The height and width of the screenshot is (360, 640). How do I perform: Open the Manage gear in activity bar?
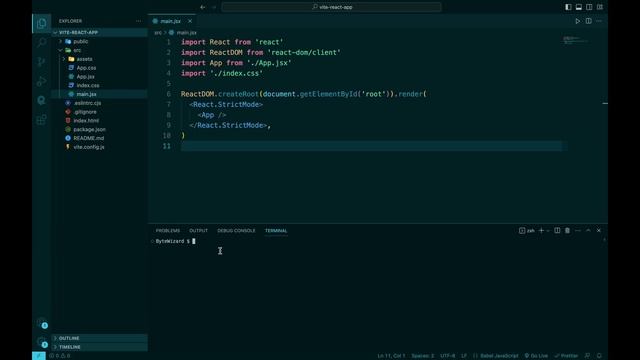[42, 342]
